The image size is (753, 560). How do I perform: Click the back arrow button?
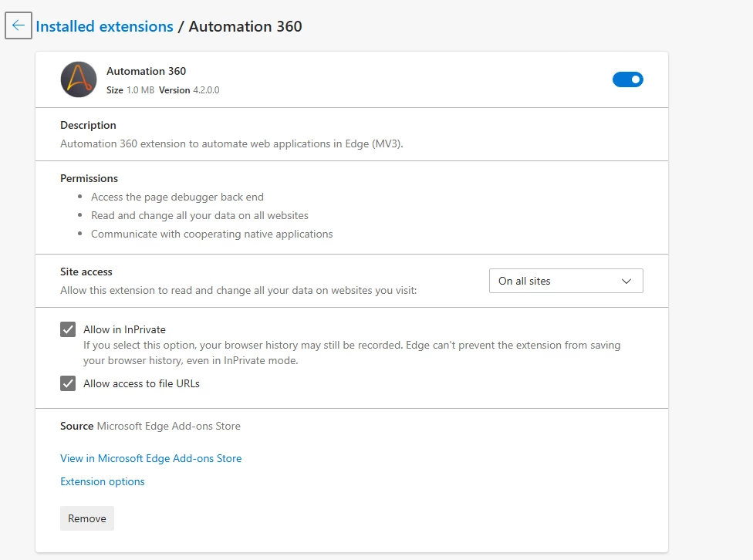19,25
